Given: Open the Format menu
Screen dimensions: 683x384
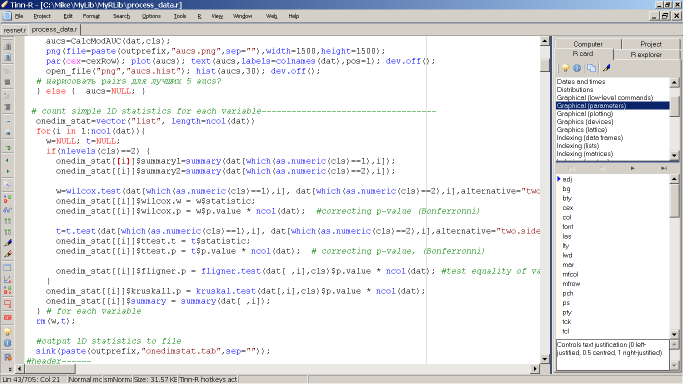Looking at the screenshot, I should 91,16.
